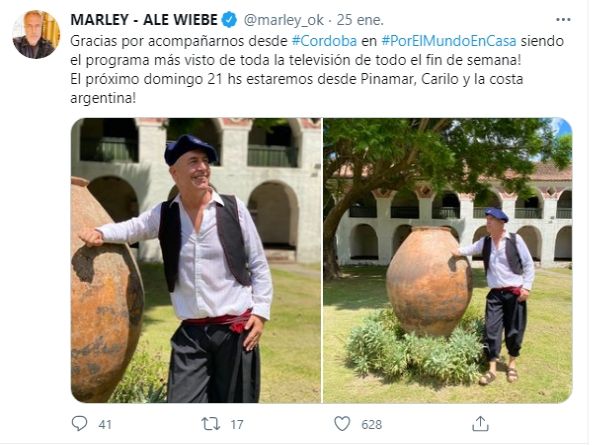Open the MARLEY - ALE WIEBE display name
Image resolution: width=602 pixels, height=445 pixels.
144,20
